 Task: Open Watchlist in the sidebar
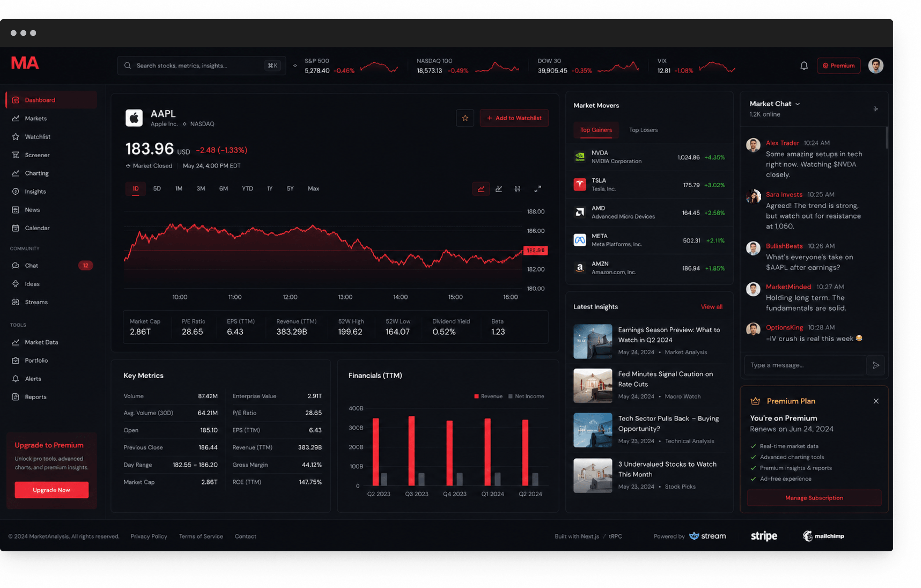coord(52,137)
